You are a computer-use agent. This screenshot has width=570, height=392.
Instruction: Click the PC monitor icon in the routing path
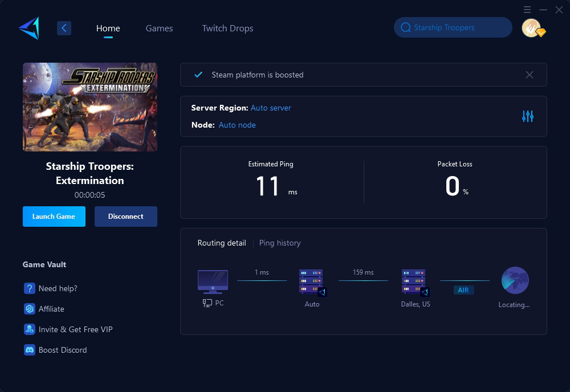213,282
